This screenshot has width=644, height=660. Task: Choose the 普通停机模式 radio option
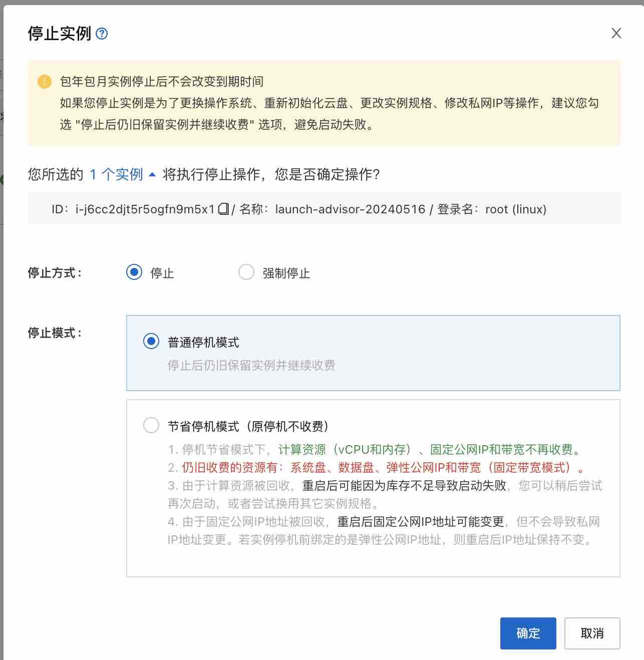[151, 342]
